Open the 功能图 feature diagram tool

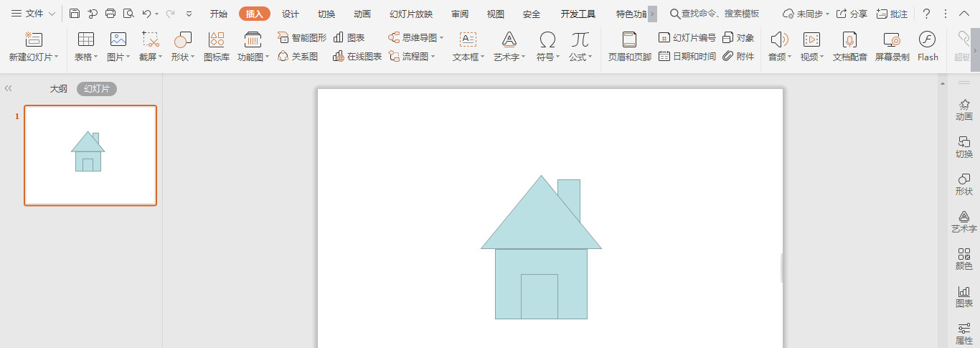pos(253,47)
